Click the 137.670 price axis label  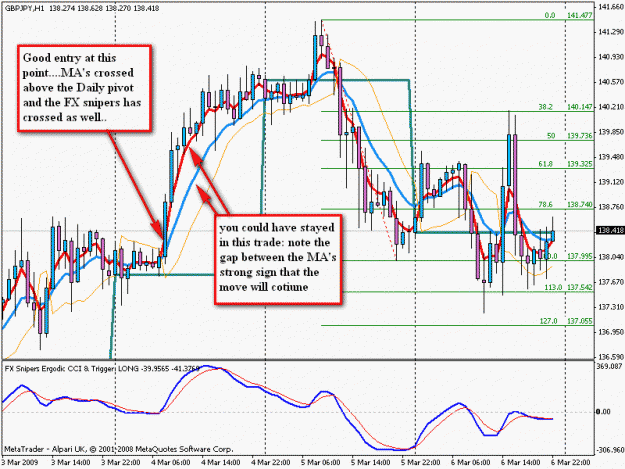coord(611,282)
